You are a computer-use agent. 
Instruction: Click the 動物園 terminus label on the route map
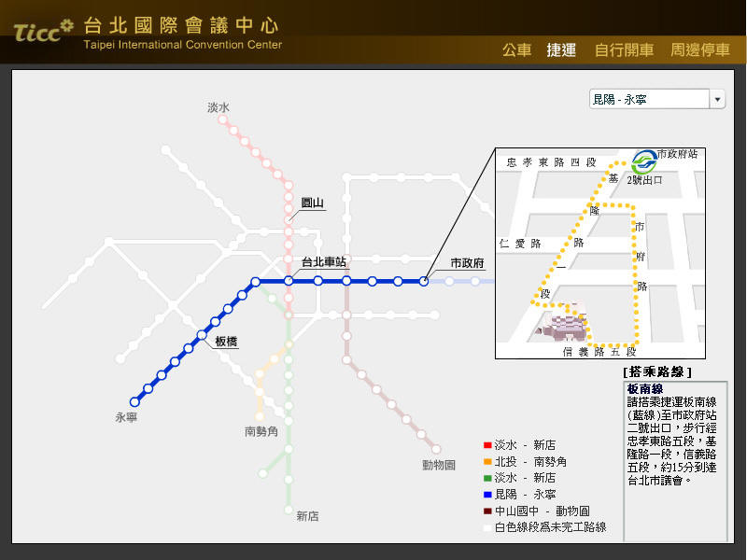click(439, 465)
